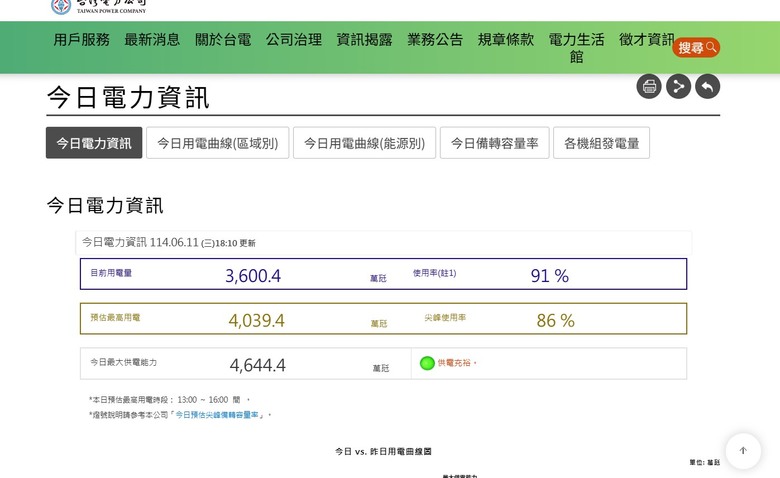Click the 114.06.11 update timestamp

(x=202, y=243)
